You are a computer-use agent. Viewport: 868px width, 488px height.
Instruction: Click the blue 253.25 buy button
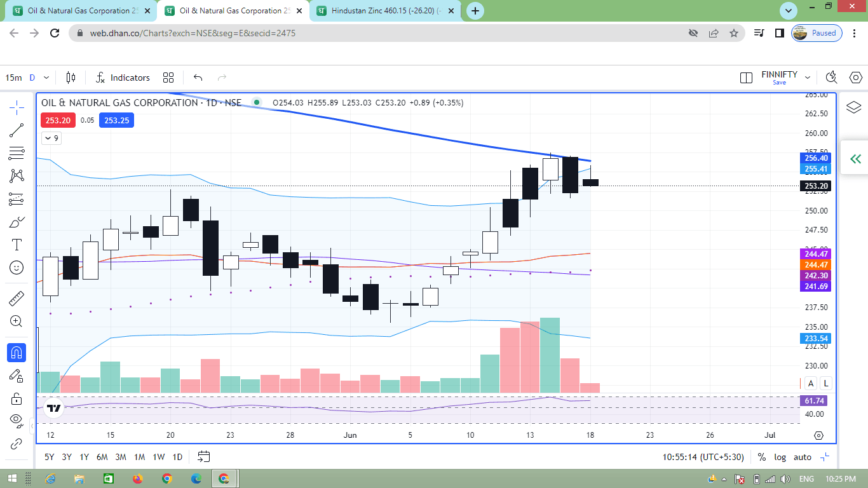116,120
